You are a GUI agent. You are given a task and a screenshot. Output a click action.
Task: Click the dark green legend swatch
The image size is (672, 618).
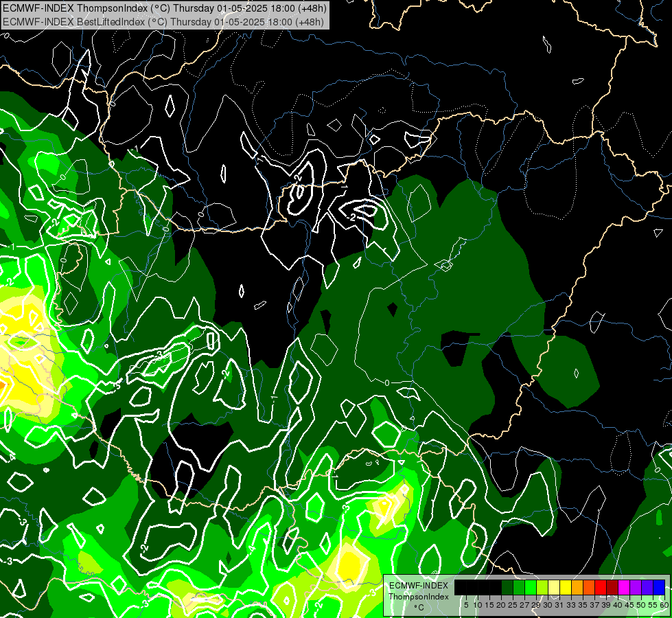pos(507,587)
